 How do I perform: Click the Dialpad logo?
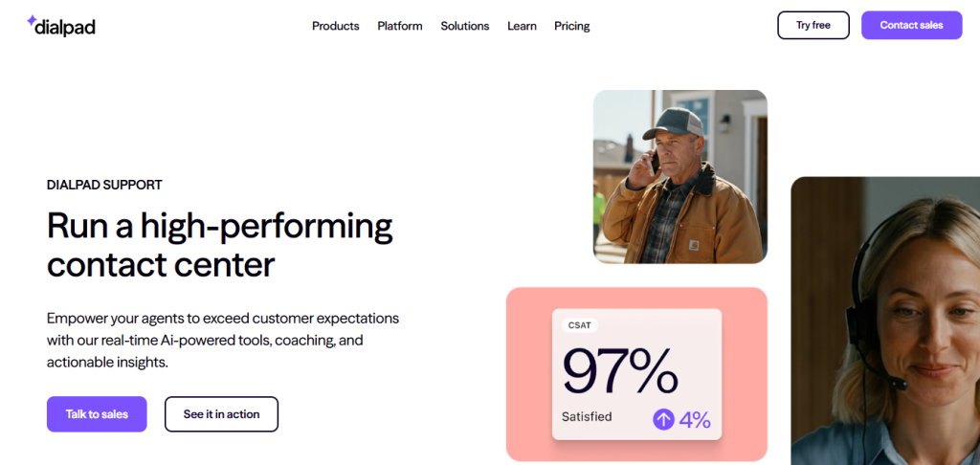click(x=61, y=26)
